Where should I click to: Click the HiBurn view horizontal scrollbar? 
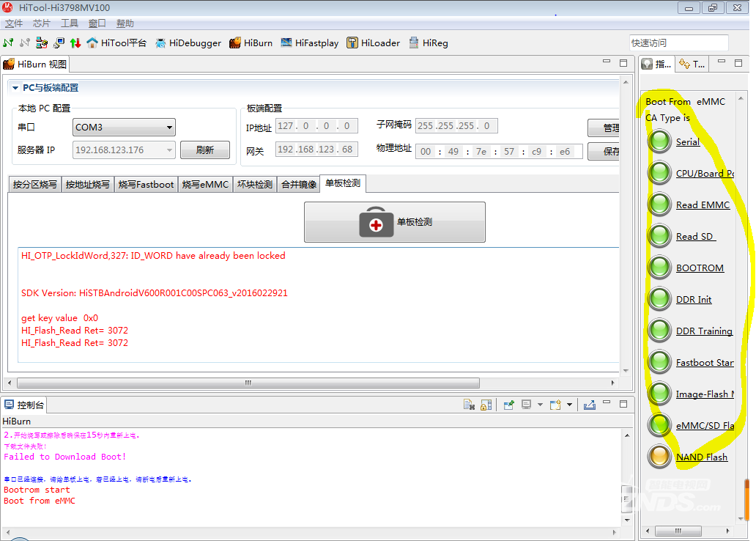pyautogui.click(x=248, y=383)
